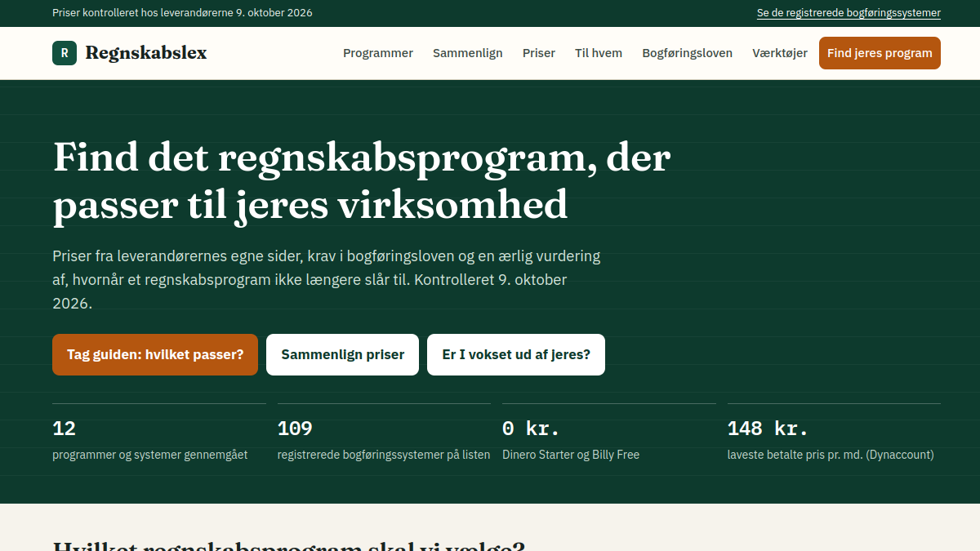Open the Værktøjer menu item
The image size is (980, 551).
(780, 53)
